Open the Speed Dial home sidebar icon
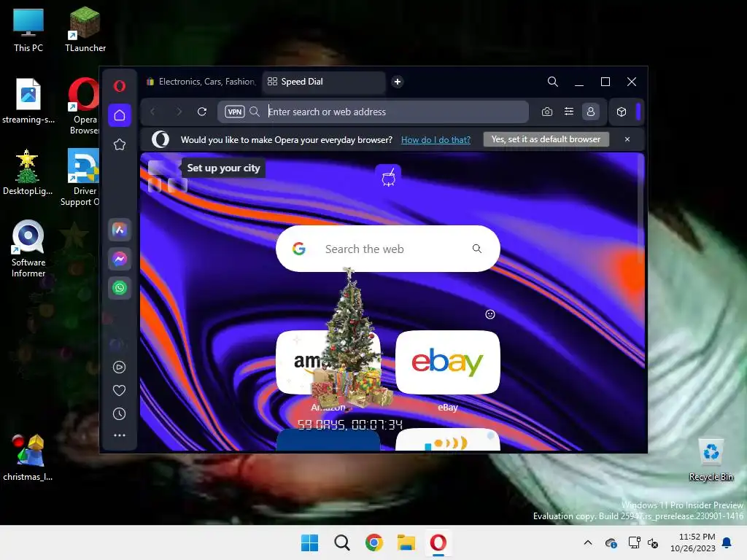This screenshot has width=747, height=560. tap(120, 115)
